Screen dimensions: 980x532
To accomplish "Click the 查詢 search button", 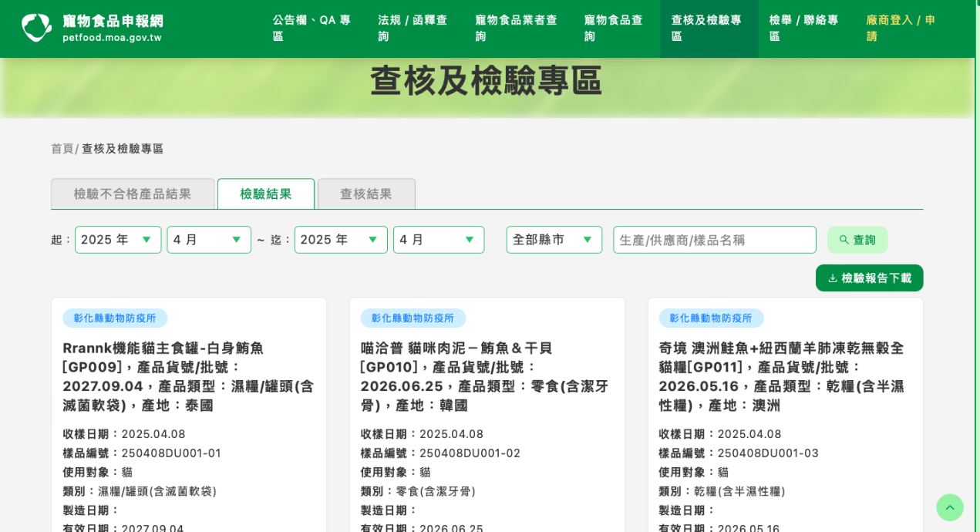I will tap(857, 240).
